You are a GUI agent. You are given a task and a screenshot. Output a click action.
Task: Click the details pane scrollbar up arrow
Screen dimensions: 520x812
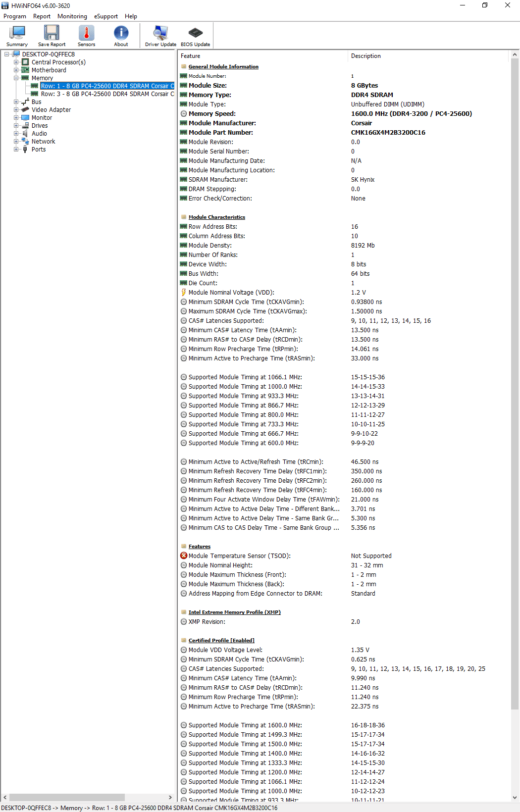click(515, 55)
